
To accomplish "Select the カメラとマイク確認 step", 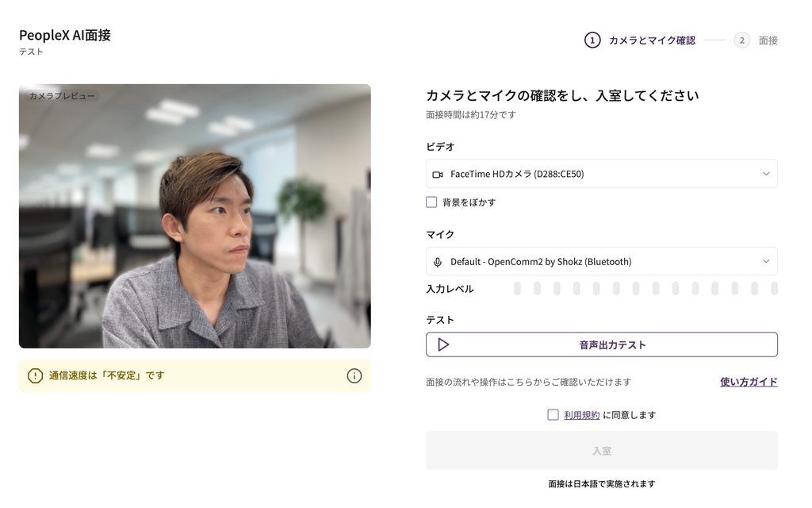I will (650, 40).
